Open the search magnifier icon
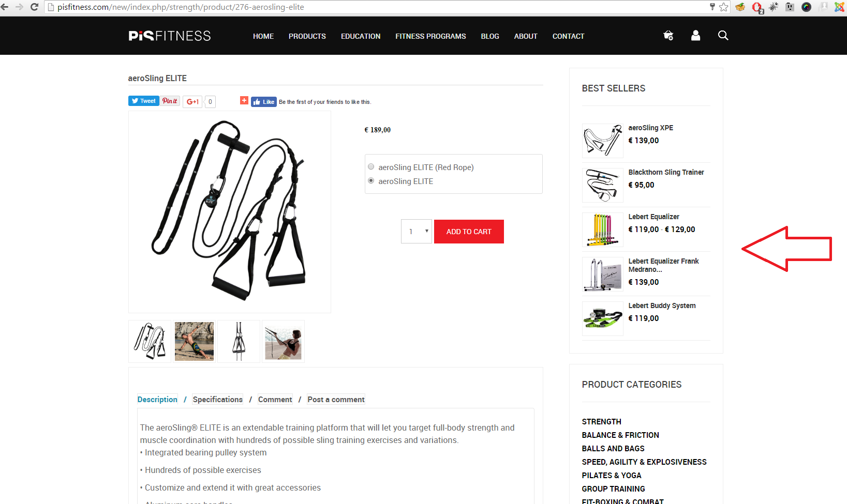Image resolution: width=847 pixels, height=504 pixels. [723, 35]
